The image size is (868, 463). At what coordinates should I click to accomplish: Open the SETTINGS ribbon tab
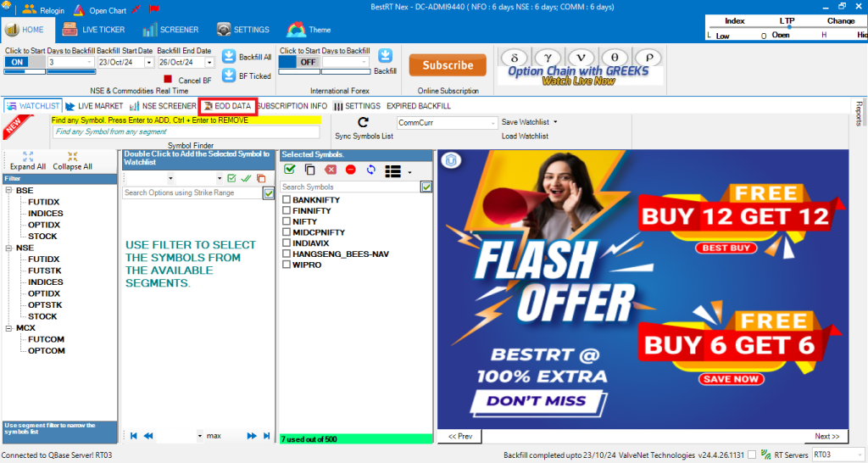[242, 30]
